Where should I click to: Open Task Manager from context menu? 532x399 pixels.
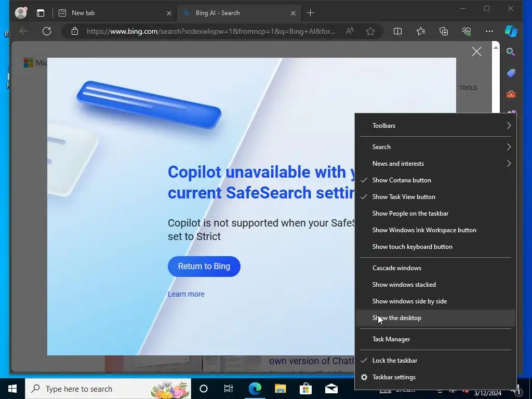435,339
